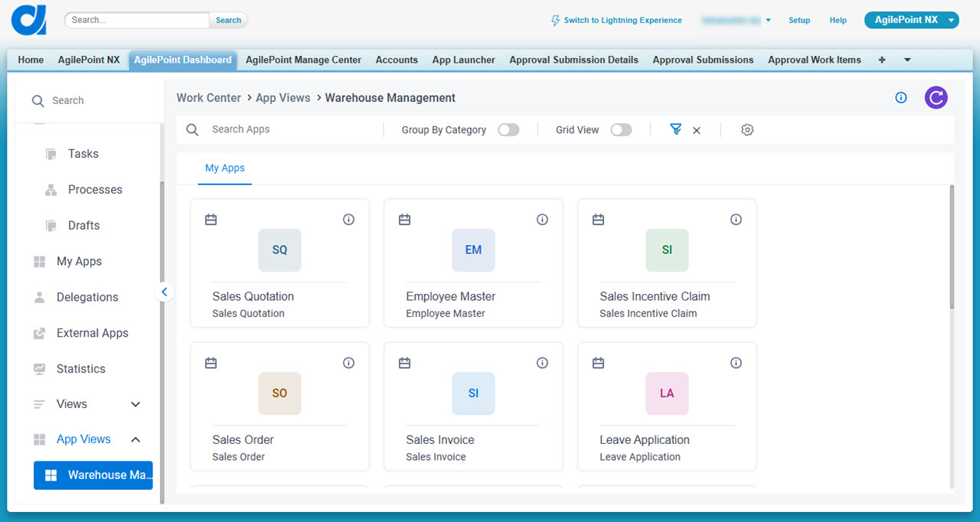Show info for the Sales Quotation app

coord(348,220)
